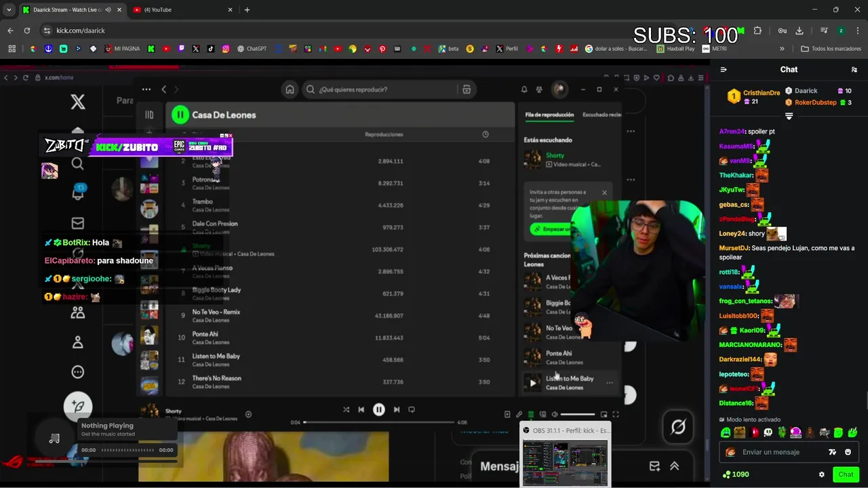The width and height of the screenshot is (868, 488).
Task: Open X messages envelope icon
Action: (78, 223)
